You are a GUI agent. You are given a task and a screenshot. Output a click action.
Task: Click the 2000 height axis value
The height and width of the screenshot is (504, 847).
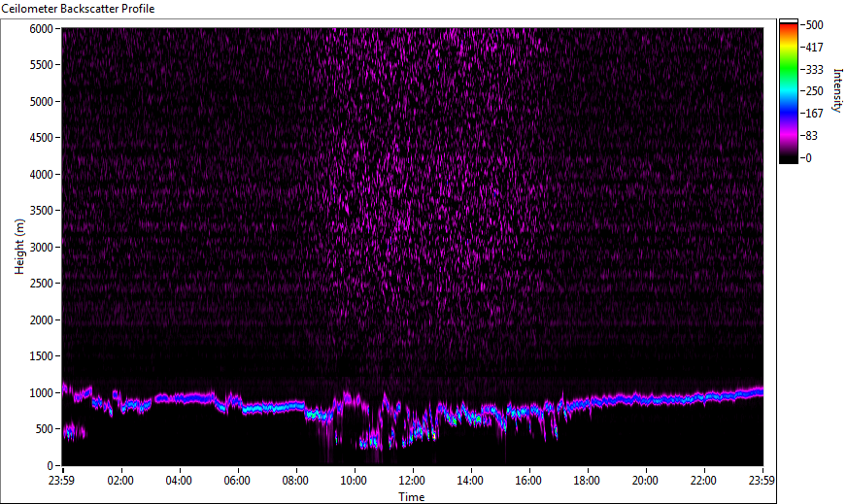point(41,320)
